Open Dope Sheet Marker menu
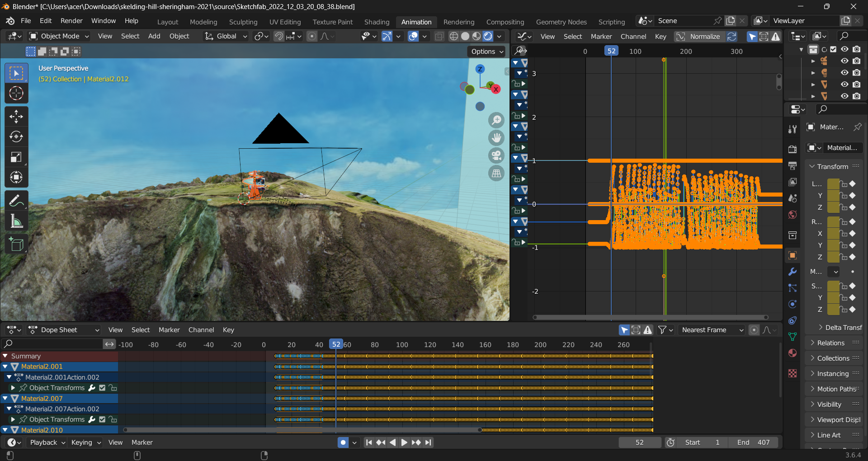Screen dimensions: 868x461 169,330
